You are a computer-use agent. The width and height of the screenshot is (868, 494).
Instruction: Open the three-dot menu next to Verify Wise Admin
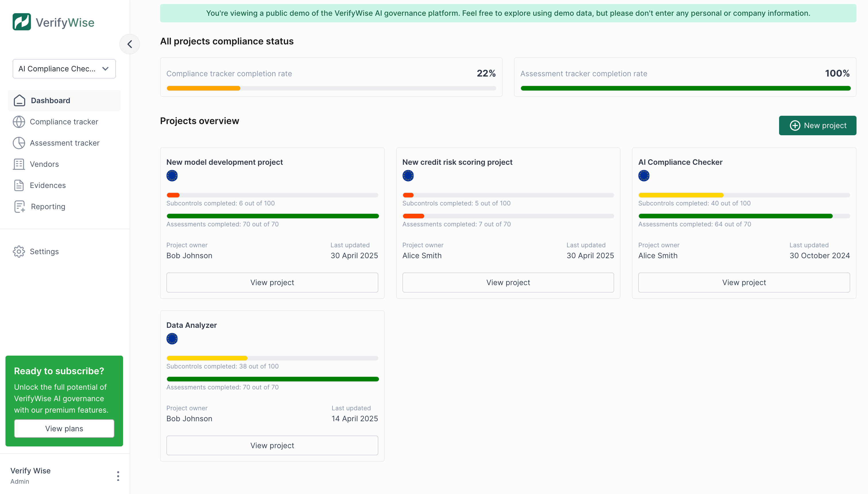click(118, 475)
